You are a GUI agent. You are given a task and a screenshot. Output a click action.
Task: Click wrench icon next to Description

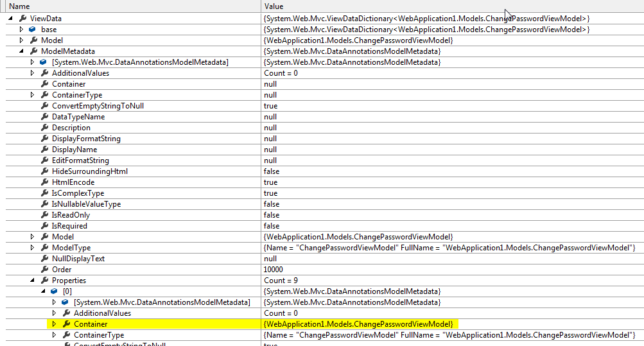[45, 128]
